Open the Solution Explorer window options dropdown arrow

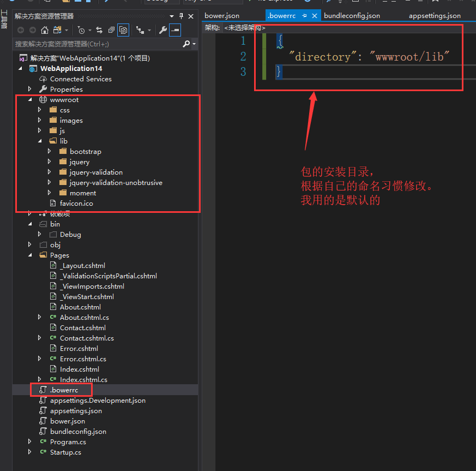[172, 16]
